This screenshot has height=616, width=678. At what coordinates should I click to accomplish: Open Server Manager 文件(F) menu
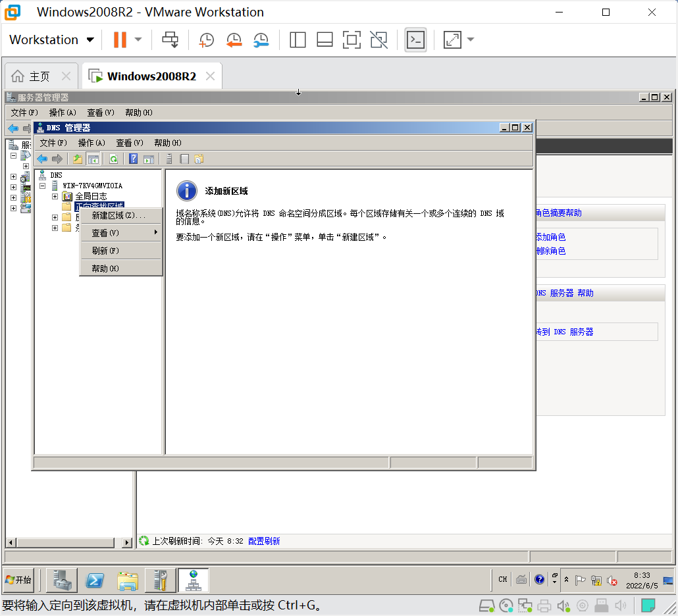click(24, 113)
